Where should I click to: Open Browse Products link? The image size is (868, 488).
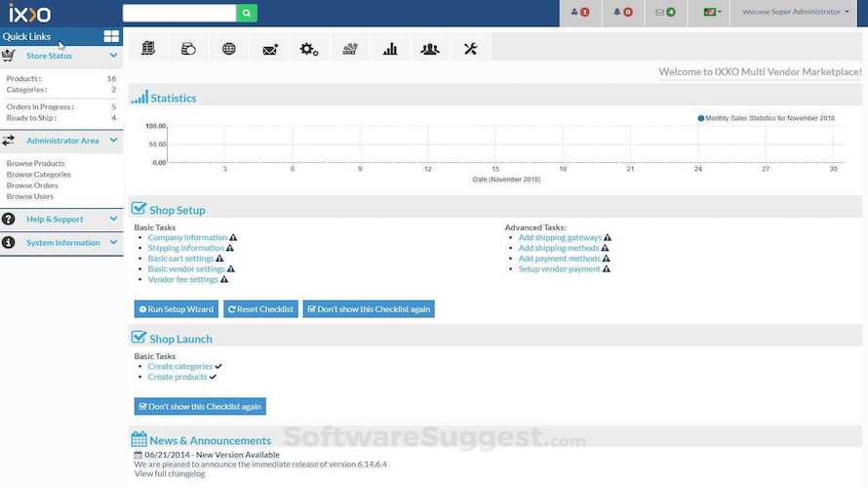click(x=35, y=163)
